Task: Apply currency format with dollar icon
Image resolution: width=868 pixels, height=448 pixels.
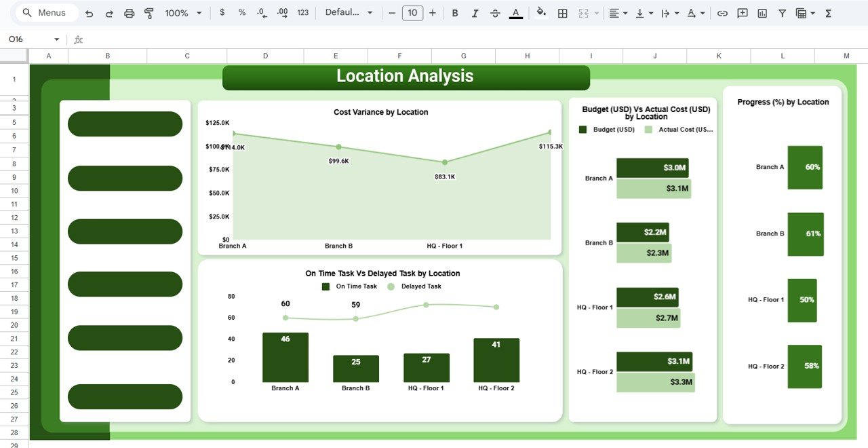Action: [222, 13]
